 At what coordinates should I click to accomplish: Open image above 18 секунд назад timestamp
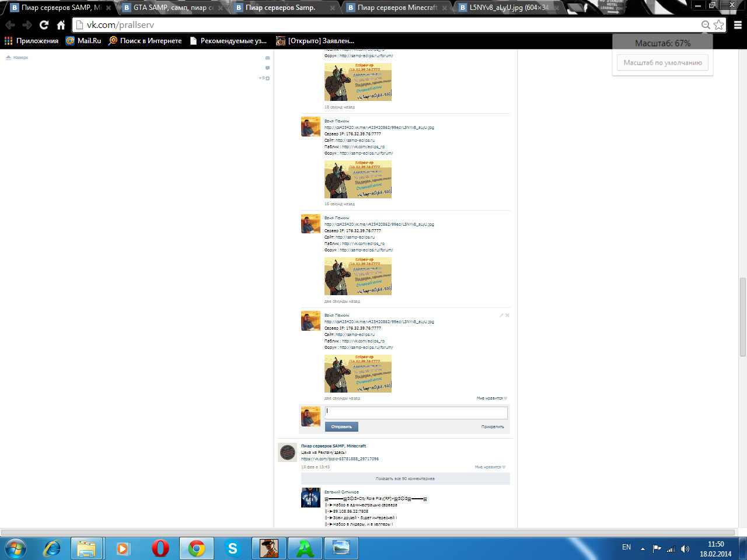[x=358, y=82]
